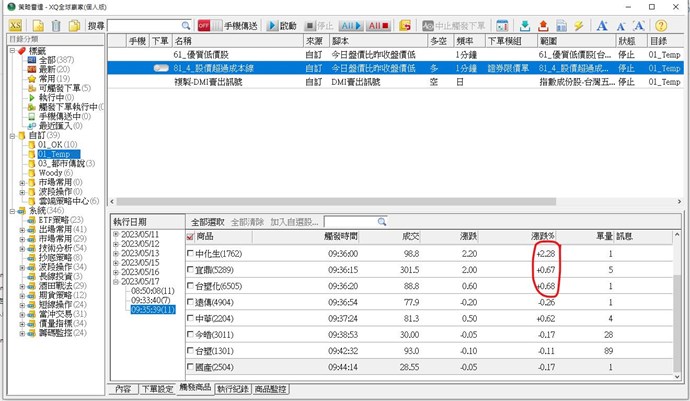Click the trash can delete icon
The width and height of the screenshot is (690, 401).
pos(56,25)
